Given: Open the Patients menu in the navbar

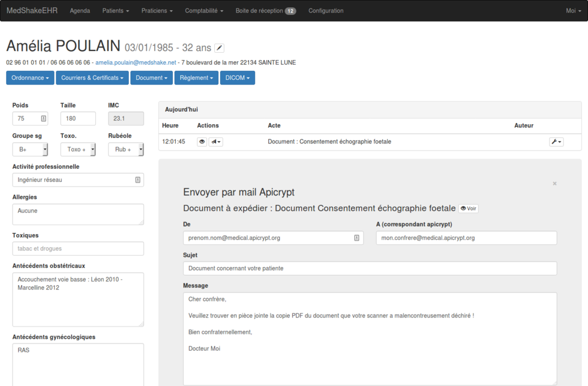Looking at the screenshot, I should [115, 11].
